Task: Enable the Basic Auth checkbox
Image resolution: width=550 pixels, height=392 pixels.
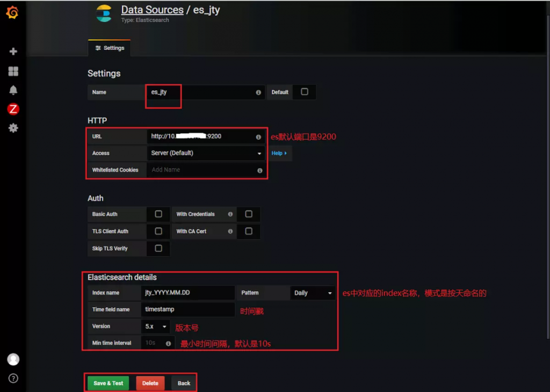Action: [x=158, y=214]
